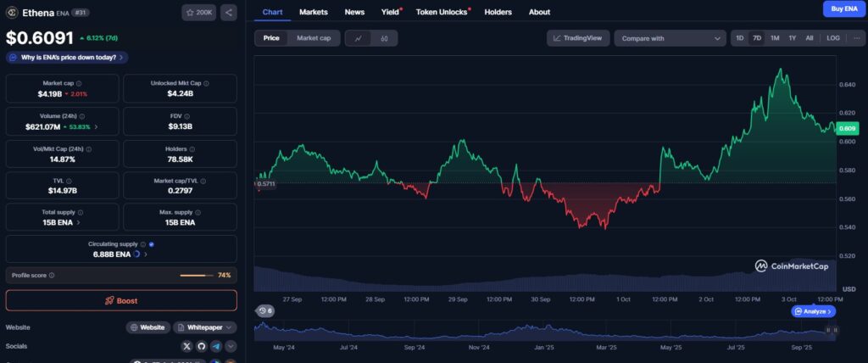This screenshot has width=868, height=363.
Task: Open the Token Unlocks tab
Action: coord(442,12)
